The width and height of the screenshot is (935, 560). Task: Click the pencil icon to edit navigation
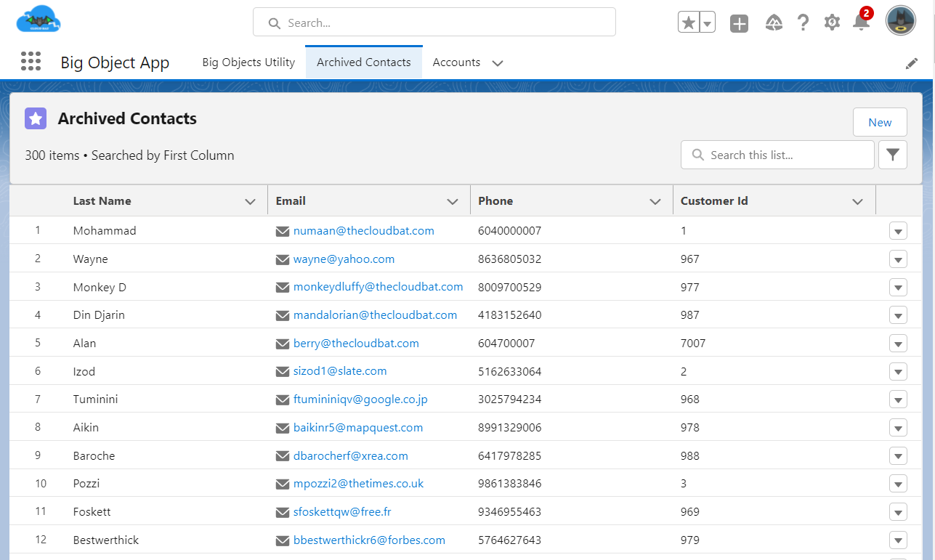912,63
